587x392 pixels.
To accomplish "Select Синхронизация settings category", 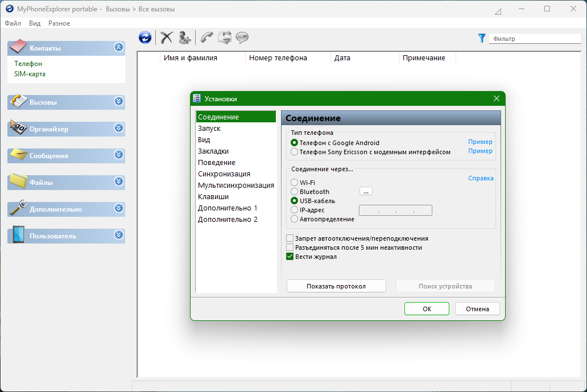I will (x=236, y=174).
